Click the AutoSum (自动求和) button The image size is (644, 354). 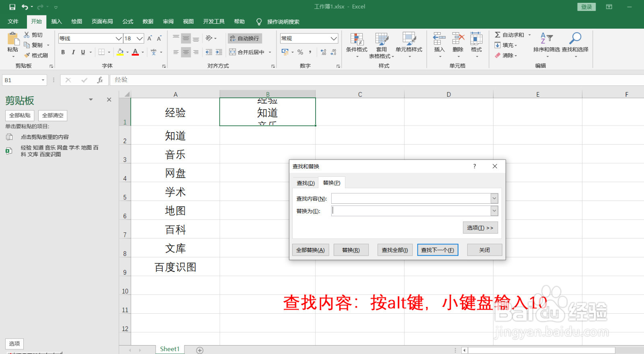[509, 35]
